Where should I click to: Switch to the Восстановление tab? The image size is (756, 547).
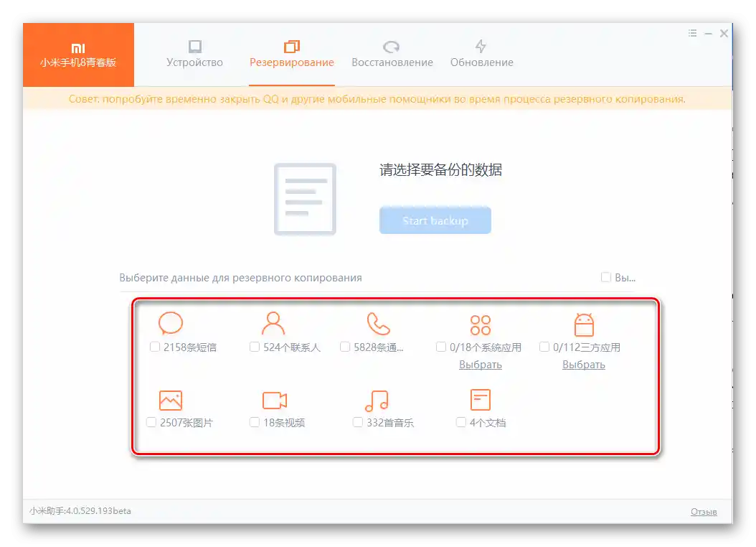click(x=392, y=55)
